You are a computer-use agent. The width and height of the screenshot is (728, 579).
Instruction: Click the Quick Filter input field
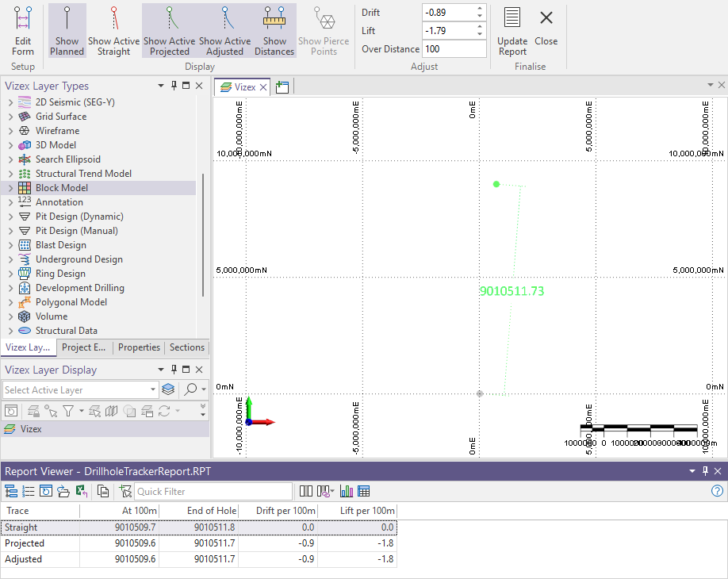[x=213, y=491]
